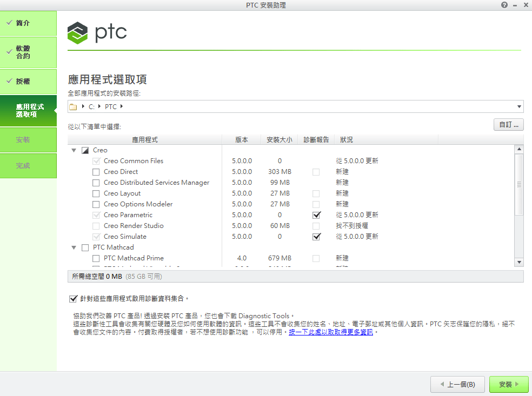Viewport: 532px width, 396px height.
Task: Open the more information hyperlink
Action: [330, 332]
